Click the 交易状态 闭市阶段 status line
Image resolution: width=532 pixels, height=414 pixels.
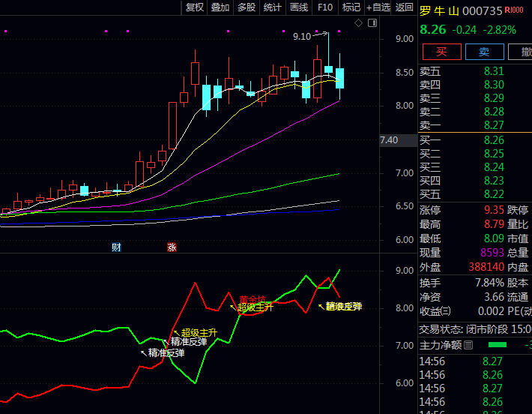[x=475, y=329]
